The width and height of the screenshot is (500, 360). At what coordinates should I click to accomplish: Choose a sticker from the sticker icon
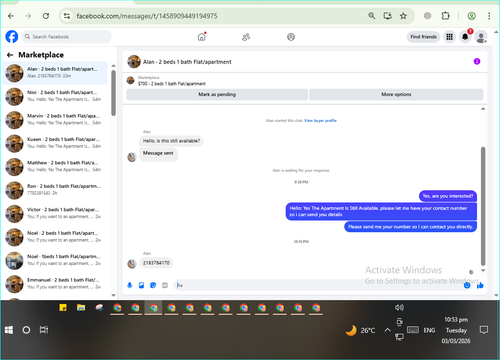click(153, 285)
